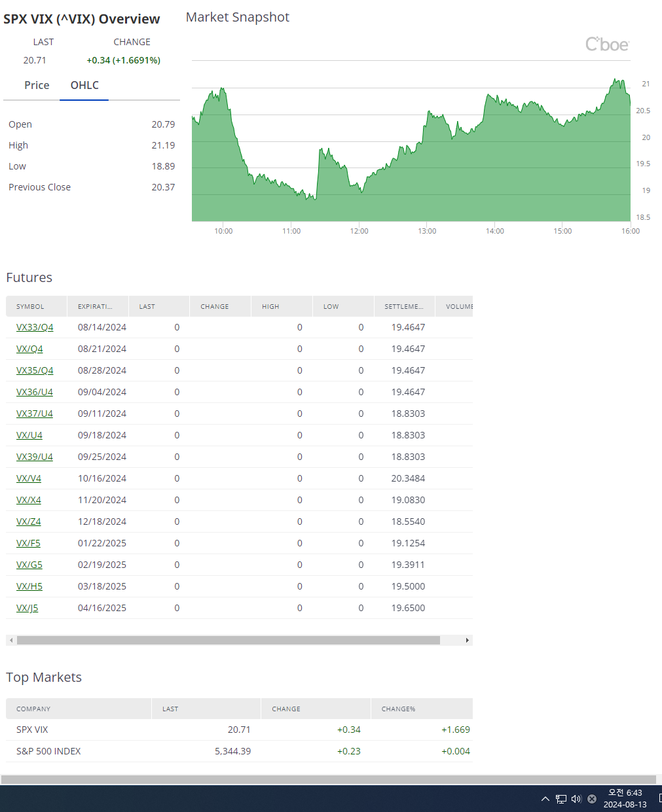Sort Top Markets by CHANGE header

[x=316, y=709]
